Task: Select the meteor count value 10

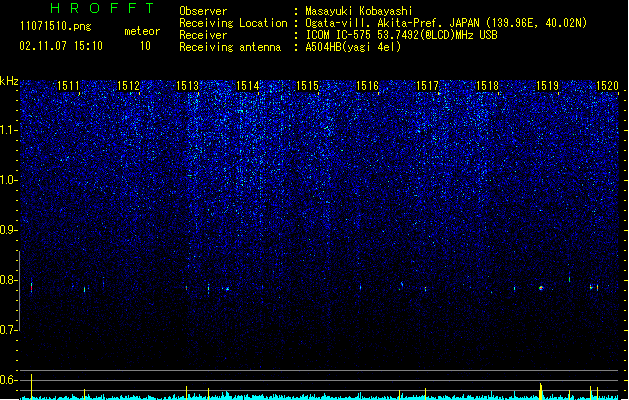Action: pyautogui.click(x=145, y=46)
